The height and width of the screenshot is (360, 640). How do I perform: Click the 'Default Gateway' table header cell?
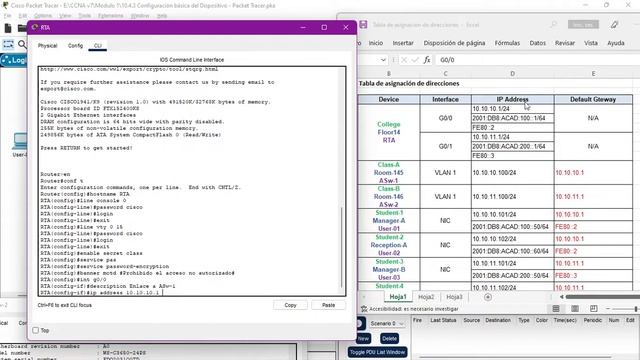pos(593,99)
